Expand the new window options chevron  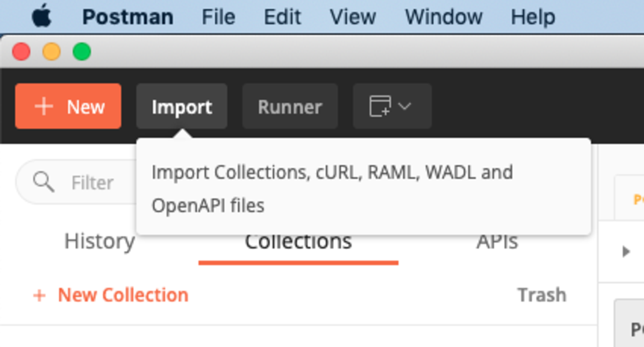click(405, 106)
